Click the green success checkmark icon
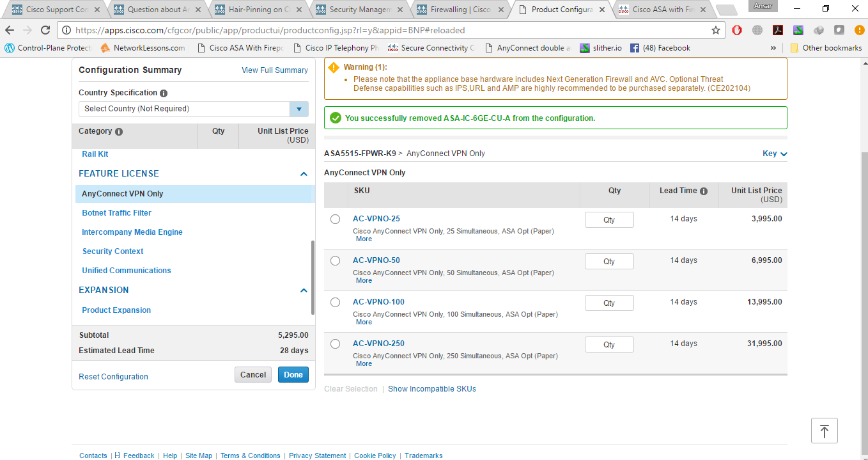 click(x=336, y=118)
